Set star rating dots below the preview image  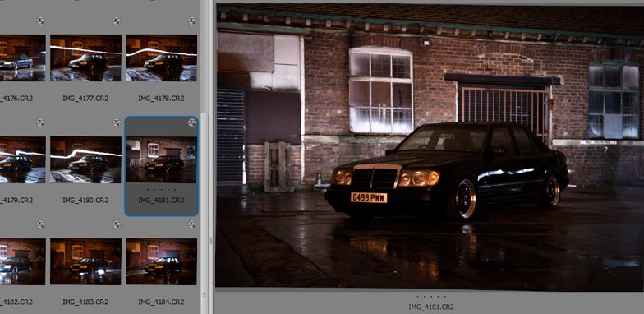pos(430,296)
